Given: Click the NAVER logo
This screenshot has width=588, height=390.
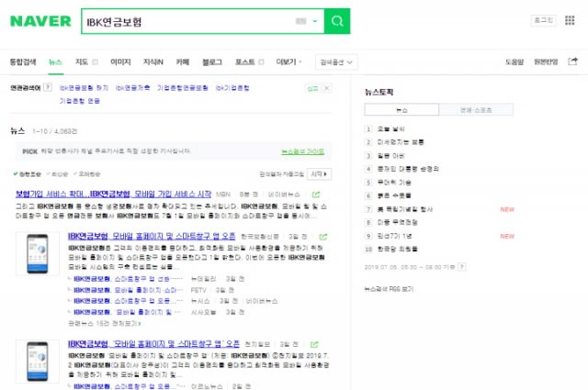Looking at the screenshot, I should pyautogui.click(x=39, y=21).
